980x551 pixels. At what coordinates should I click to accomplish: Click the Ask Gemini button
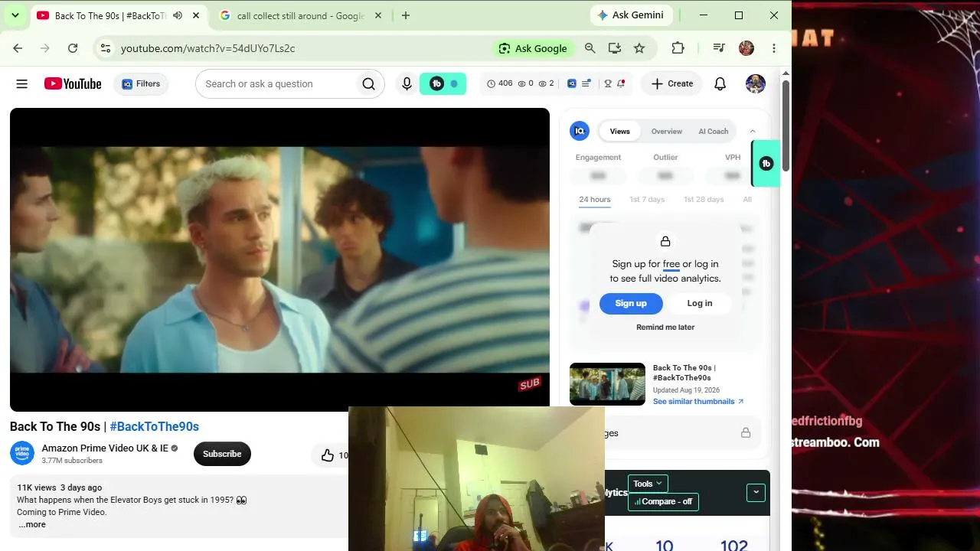632,15
